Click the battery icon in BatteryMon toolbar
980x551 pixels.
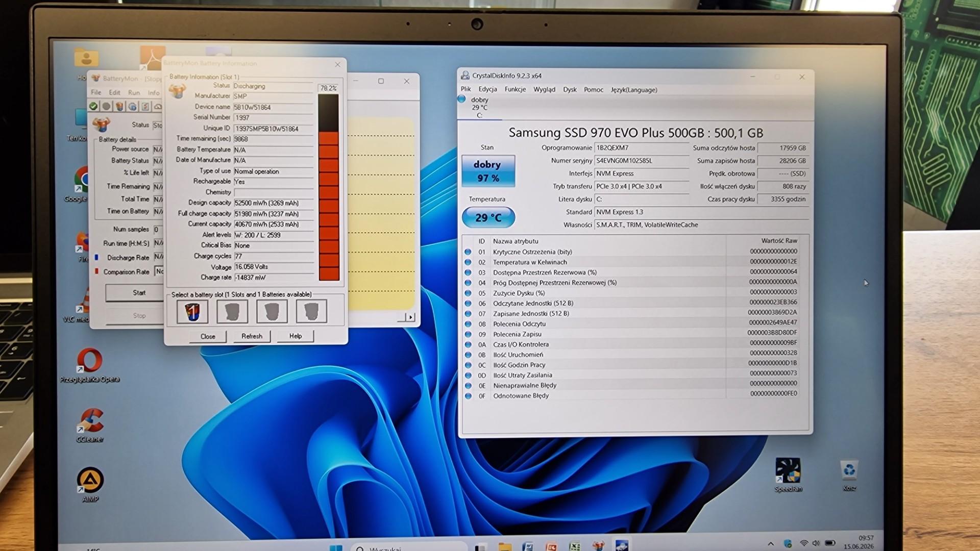[119, 106]
